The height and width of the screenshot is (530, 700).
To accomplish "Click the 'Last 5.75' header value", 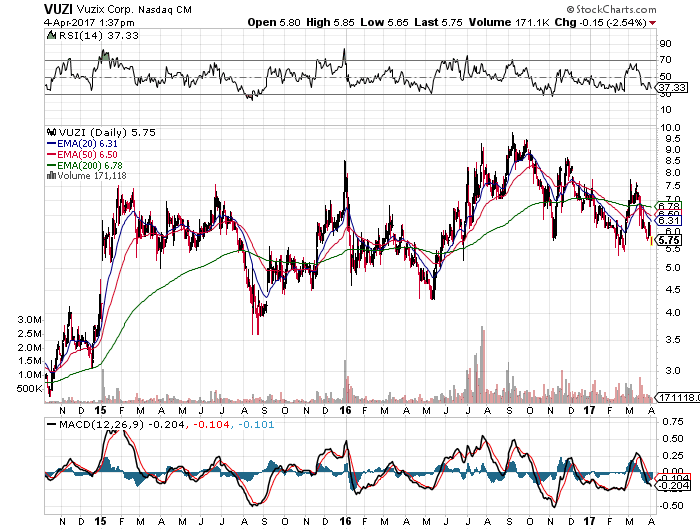I will (438, 22).
